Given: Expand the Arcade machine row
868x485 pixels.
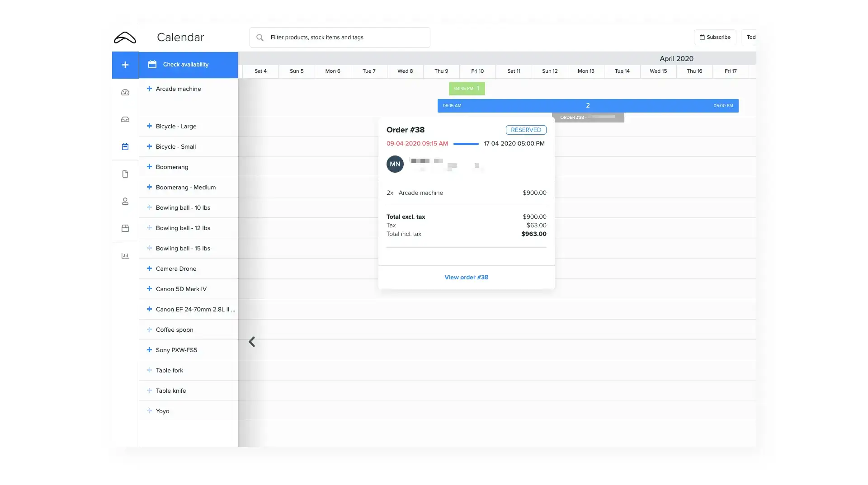Looking at the screenshot, I should 149,89.
